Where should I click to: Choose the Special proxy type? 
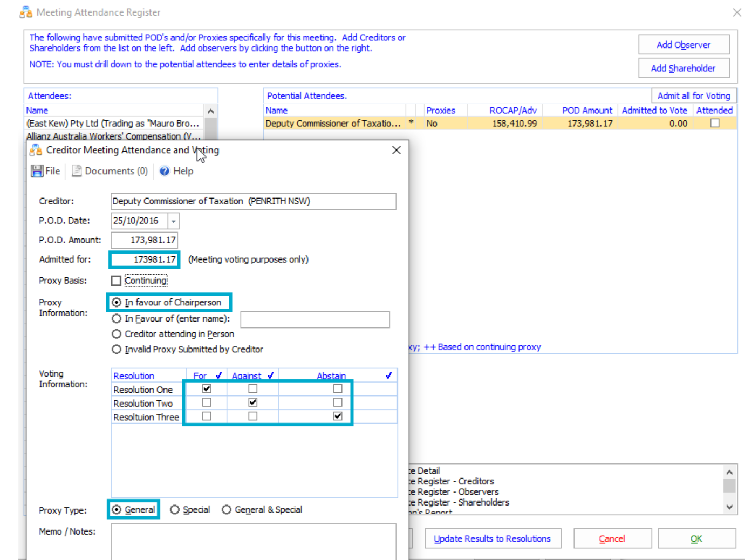[x=175, y=510]
